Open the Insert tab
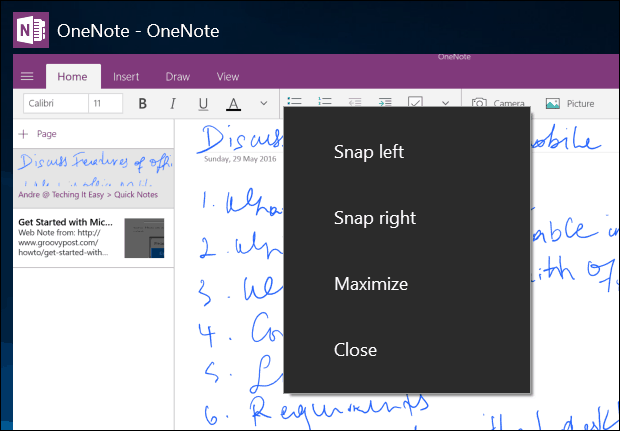This screenshot has height=431, width=620. click(x=126, y=76)
